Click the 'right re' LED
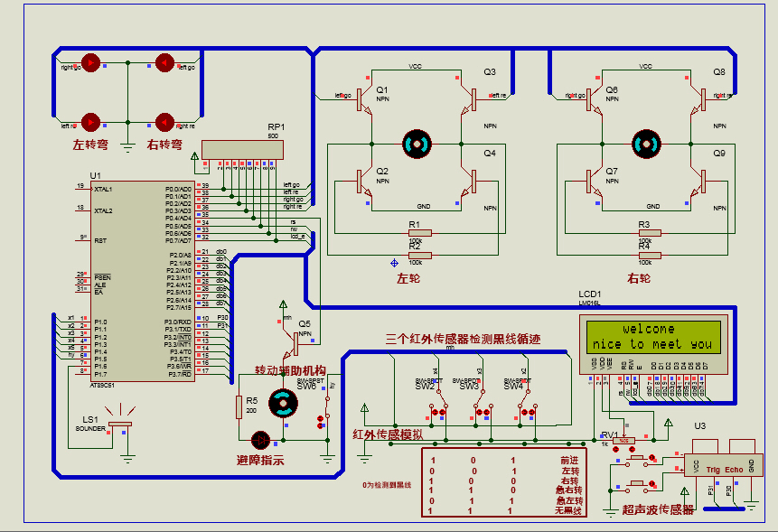This screenshot has width=778, height=532. tap(164, 122)
